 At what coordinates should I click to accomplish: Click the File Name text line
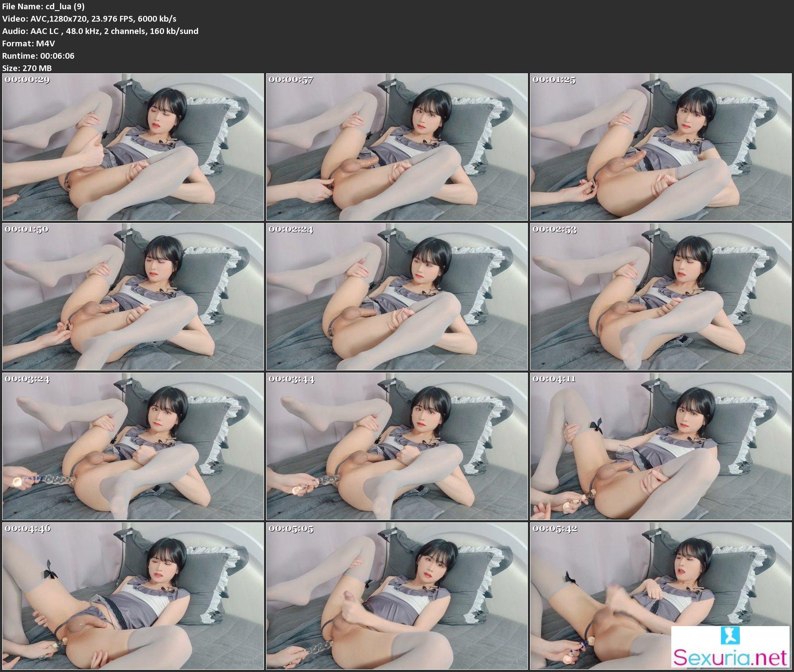pyautogui.click(x=44, y=6)
